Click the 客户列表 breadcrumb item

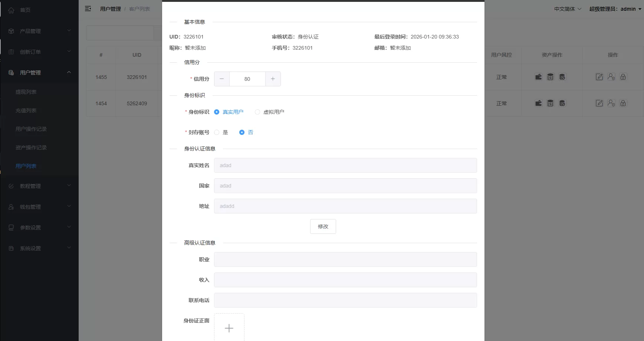139,9
